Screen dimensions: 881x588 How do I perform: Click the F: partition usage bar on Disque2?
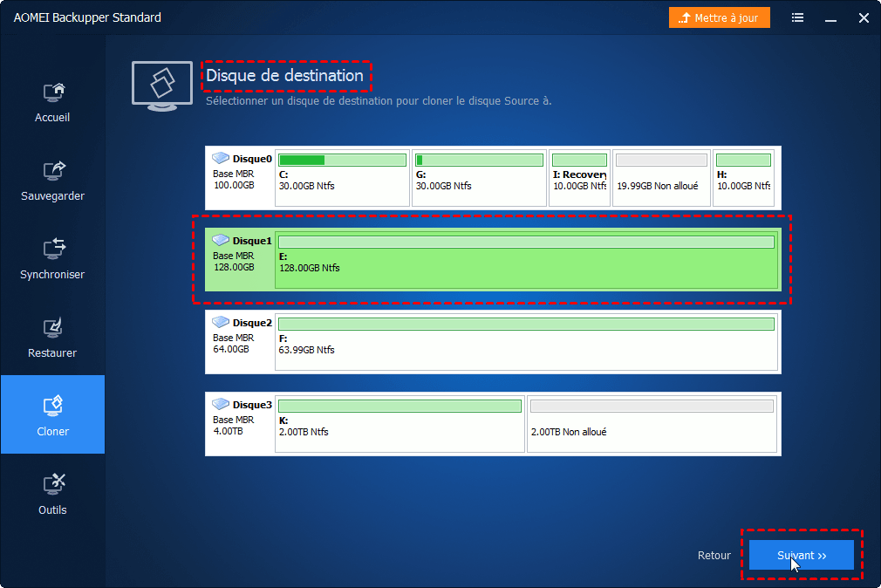point(527,324)
